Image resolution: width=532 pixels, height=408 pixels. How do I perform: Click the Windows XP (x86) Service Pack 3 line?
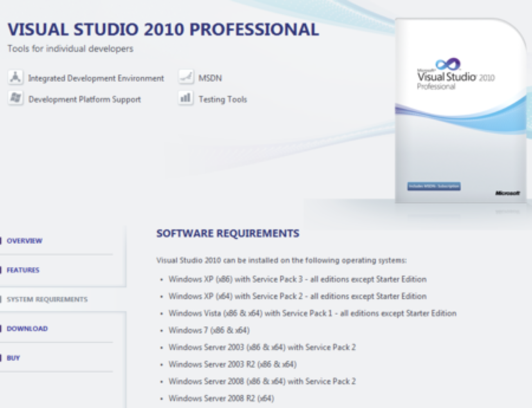click(x=298, y=279)
